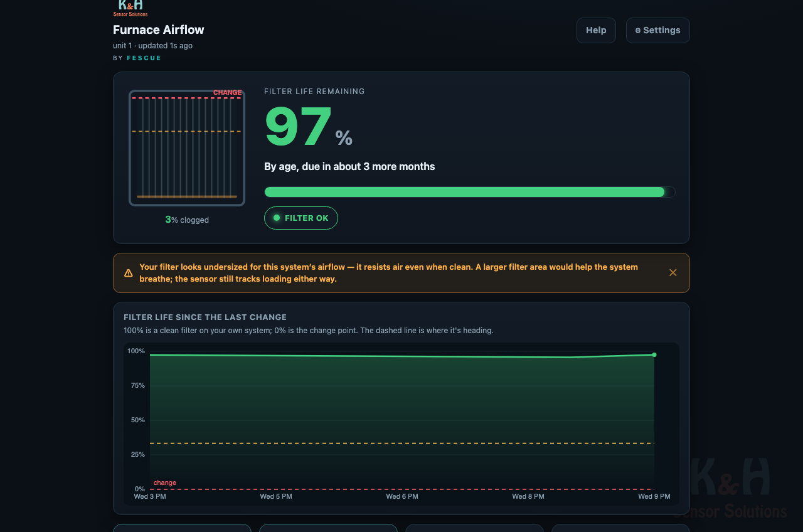This screenshot has width=803, height=532.
Task: Click the filter life progress bar
Action: [x=470, y=192]
